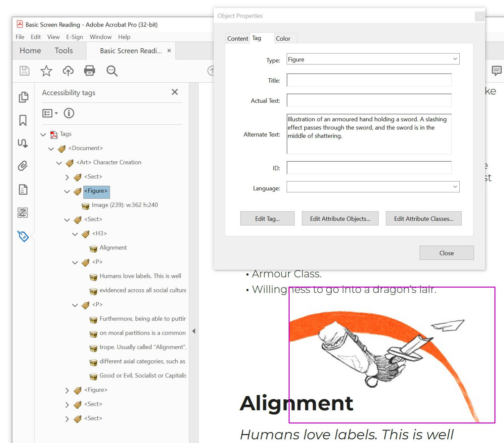This screenshot has width=504, height=443.
Task: Expand the <Sect> node above <Figure>
Action: (67, 177)
